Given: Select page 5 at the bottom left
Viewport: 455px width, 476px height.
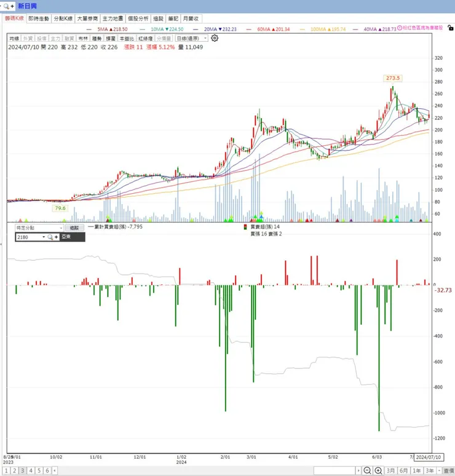Looking at the screenshot, I should [39, 470].
